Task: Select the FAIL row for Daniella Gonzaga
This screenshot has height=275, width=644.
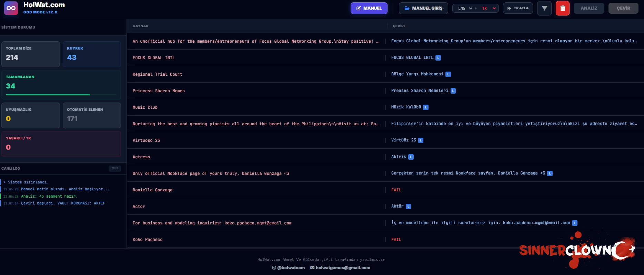Action: click(x=396, y=190)
